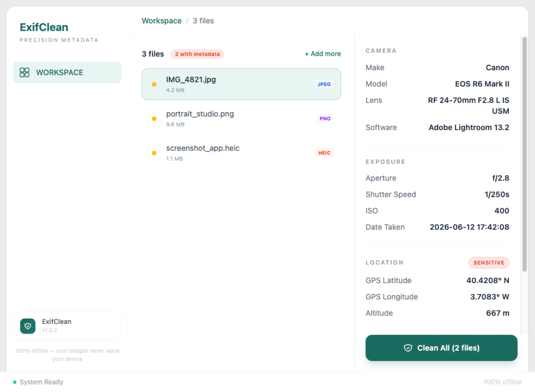535x392 pixels.
Task: Click the PNG format badge
Action: (x=325, y=119)
